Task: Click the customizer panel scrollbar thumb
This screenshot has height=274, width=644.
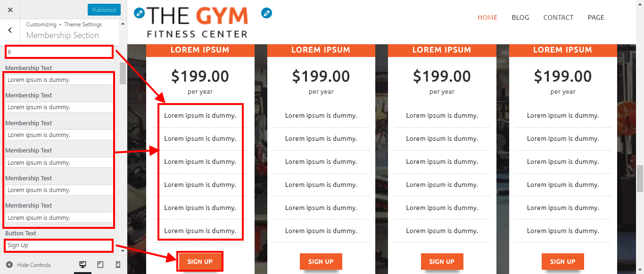Action: coord(123,73)
